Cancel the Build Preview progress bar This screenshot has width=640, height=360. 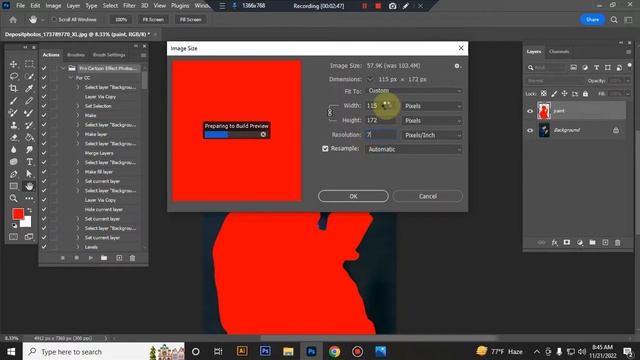coord(263,134)
